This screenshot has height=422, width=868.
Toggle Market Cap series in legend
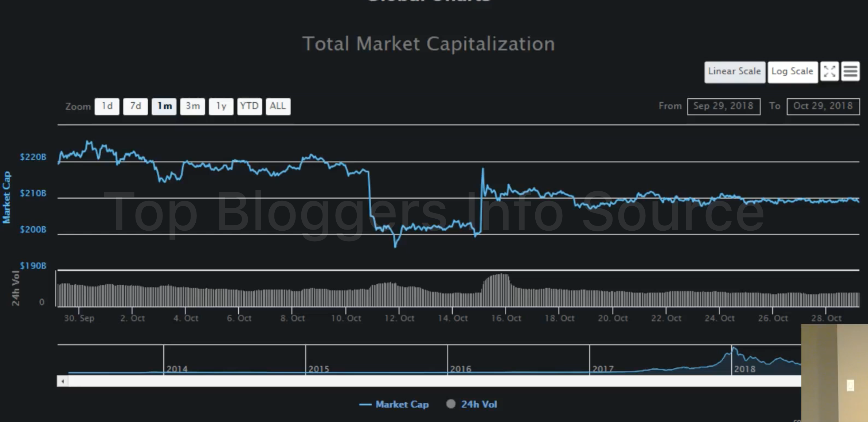(402, 405)
